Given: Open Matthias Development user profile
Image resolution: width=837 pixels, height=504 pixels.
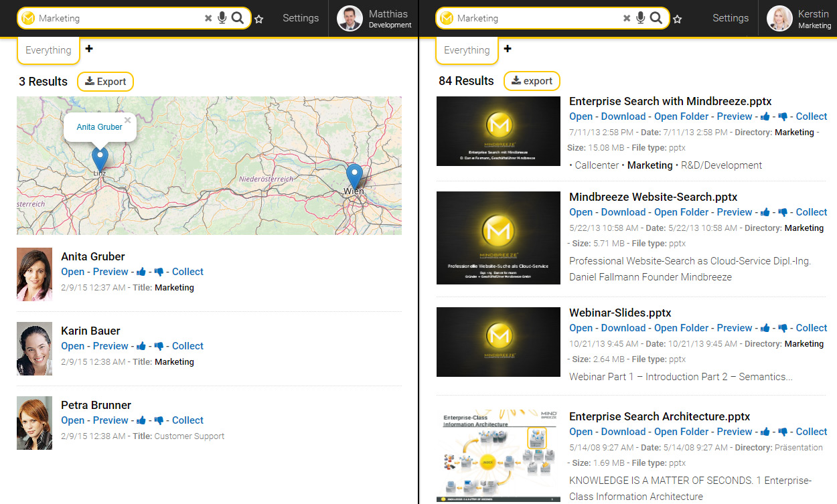Looking at the screenshot, I should [374, 19].
